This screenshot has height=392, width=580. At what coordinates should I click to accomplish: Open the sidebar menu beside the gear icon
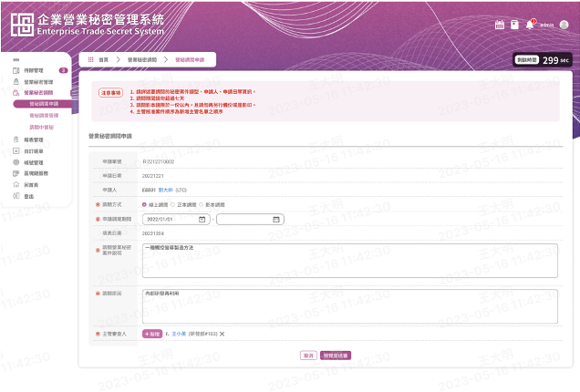[x=34, y=162]
